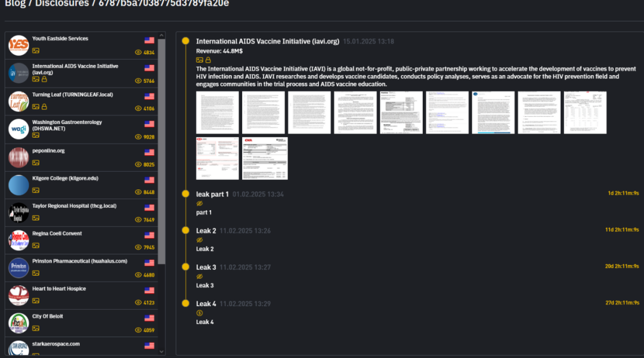Image resolution: width=644 pixels, height=358 pixels.
Task: Click the eye views icon showing 4680
Action: pos(138,275)
